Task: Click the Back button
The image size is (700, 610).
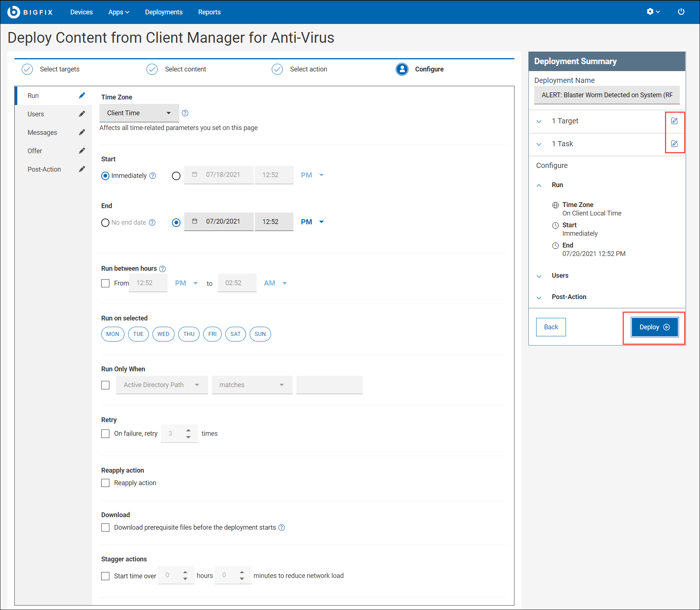Action: tap(551, 327)
